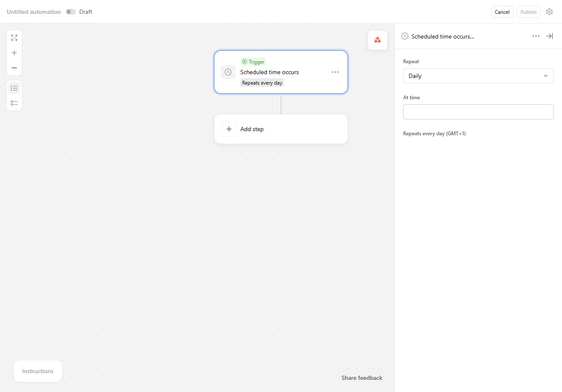Image resolution: width=562 pixels, height=392 pixels.
Task: Select the bulleted list view icon
Action: click(14, 88)
